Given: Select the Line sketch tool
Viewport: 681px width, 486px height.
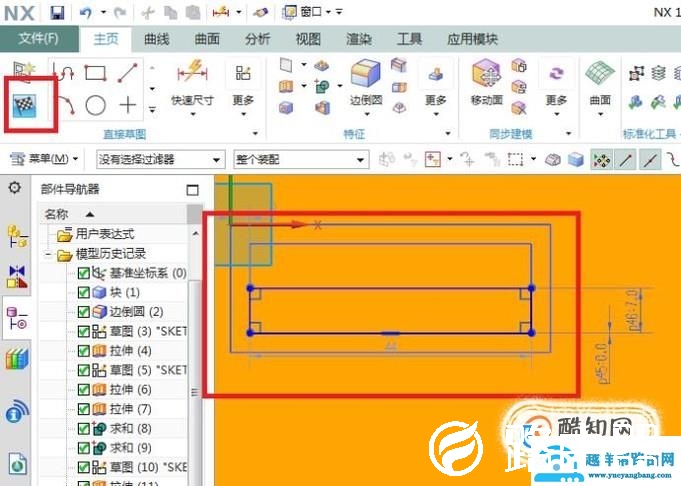Looking at the screenshot, I should 127,73.
